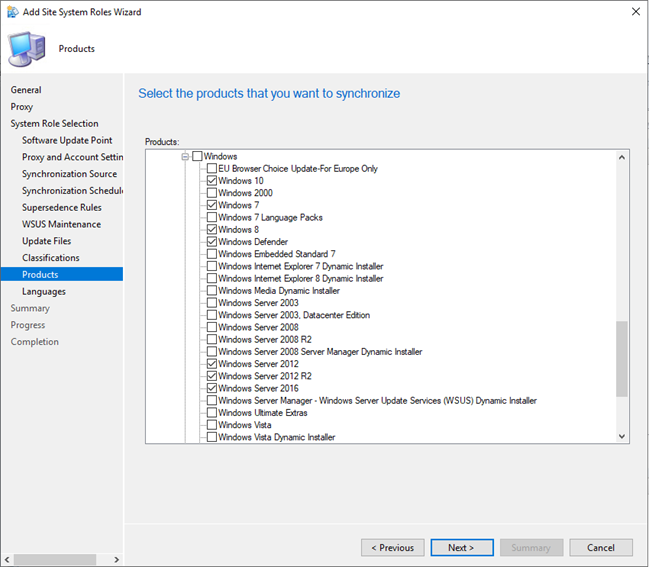Go to Supersedence Rules page
Viewport: 649px width, 567px height.
[62, 207]
